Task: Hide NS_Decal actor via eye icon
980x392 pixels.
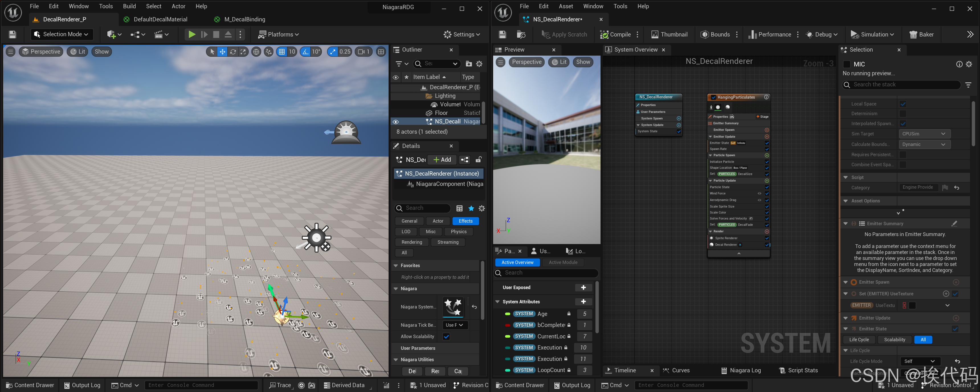Action: (396, 122)
